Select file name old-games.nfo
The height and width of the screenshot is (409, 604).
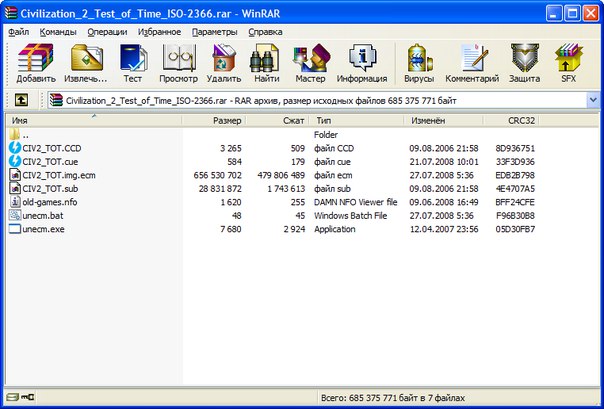(x=50, y=202)
